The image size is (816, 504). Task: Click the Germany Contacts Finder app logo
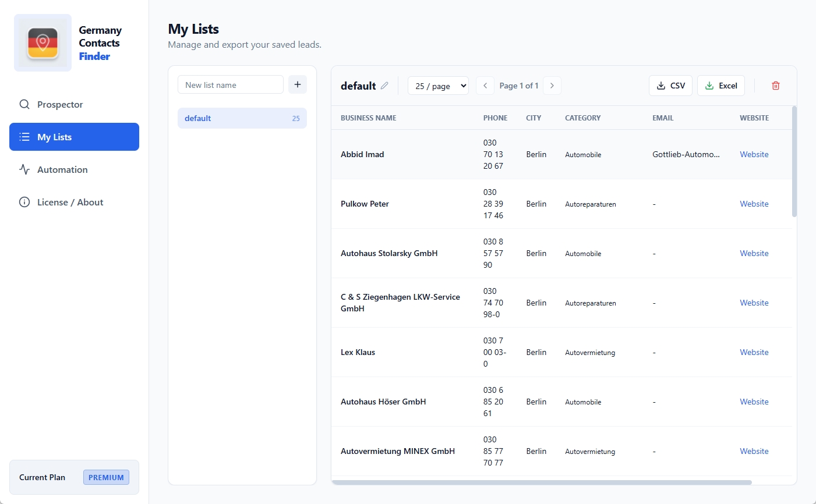(43, 43)
